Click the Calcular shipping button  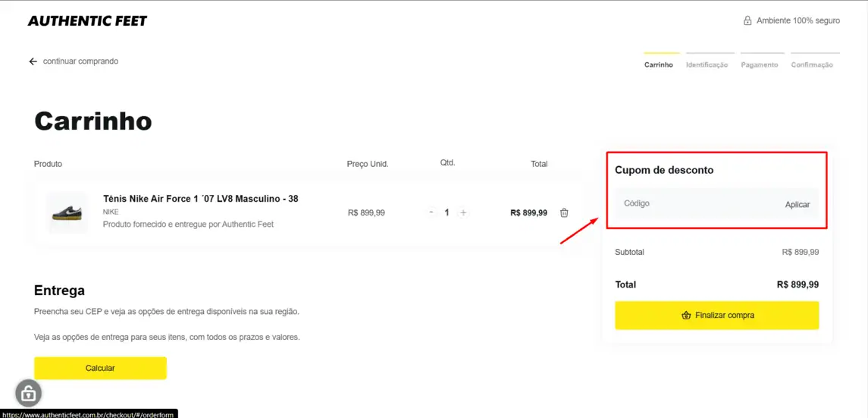[100, 368]
